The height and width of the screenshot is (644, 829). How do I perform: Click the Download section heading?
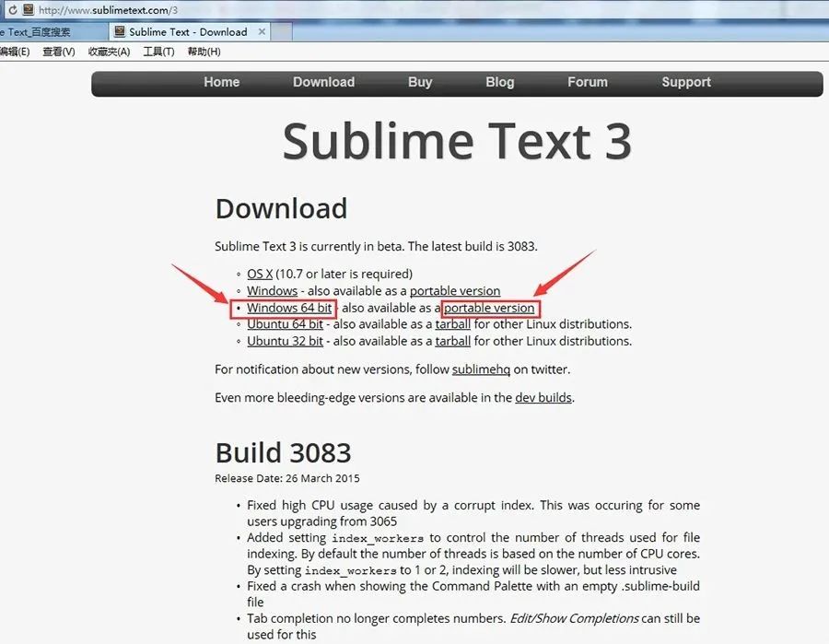(x=281, y=208)
